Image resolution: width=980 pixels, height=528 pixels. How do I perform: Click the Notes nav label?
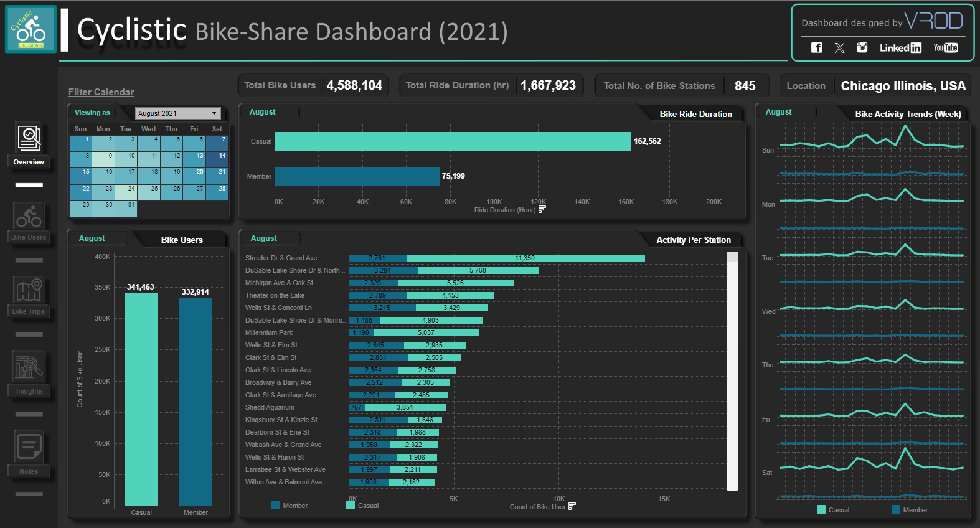29,471
